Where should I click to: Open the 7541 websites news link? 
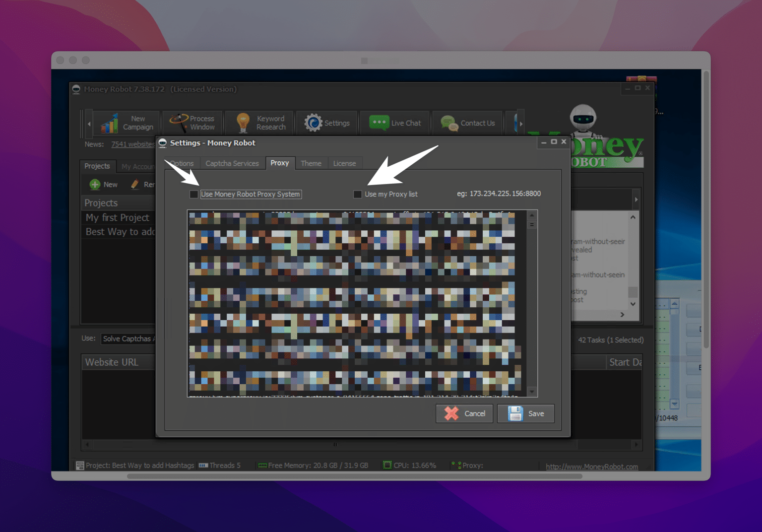coord(132,144)
